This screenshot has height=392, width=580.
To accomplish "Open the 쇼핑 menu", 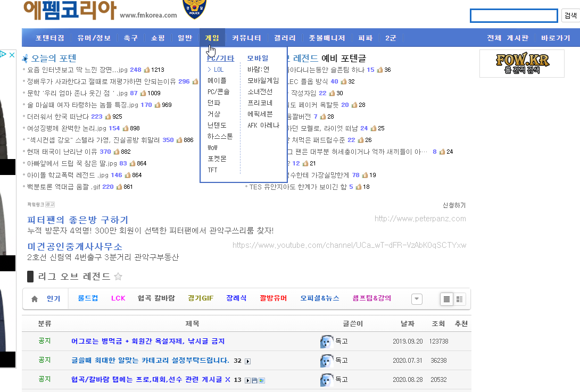I will [158, 38].
